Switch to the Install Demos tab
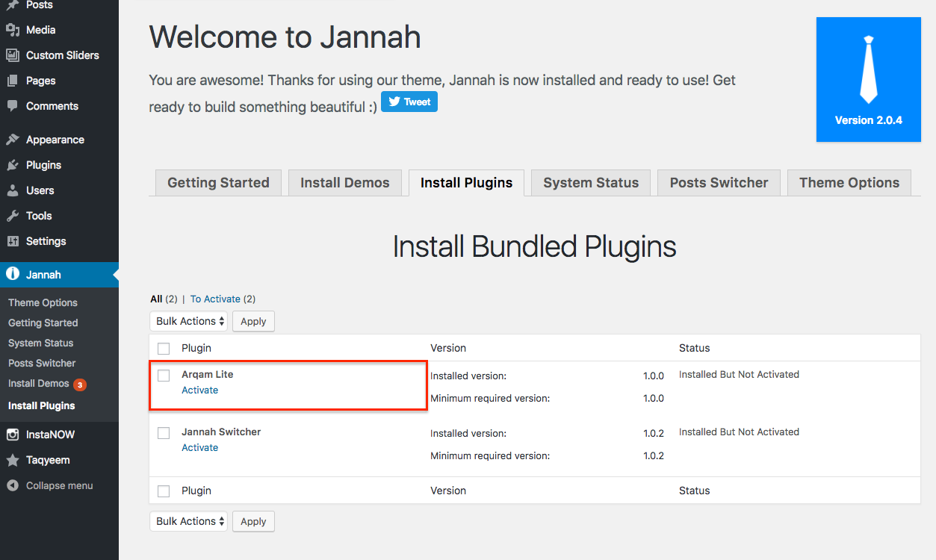 click(x=345, y=183)
